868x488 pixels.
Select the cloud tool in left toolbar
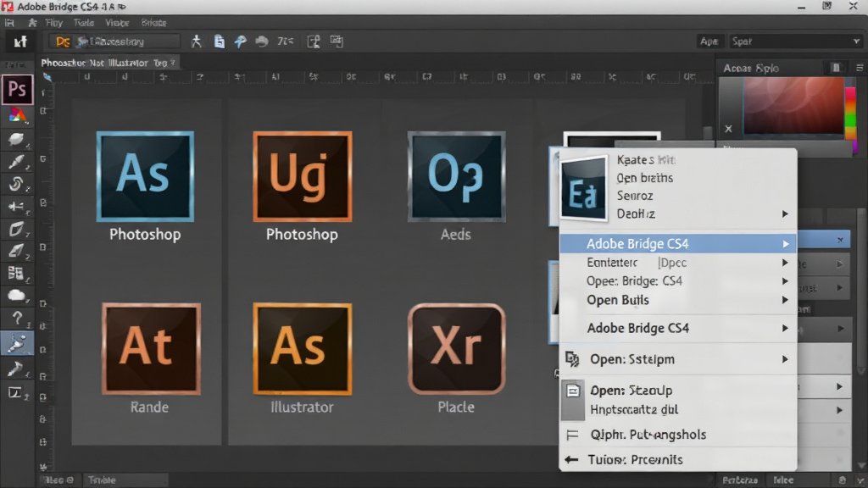16,296
